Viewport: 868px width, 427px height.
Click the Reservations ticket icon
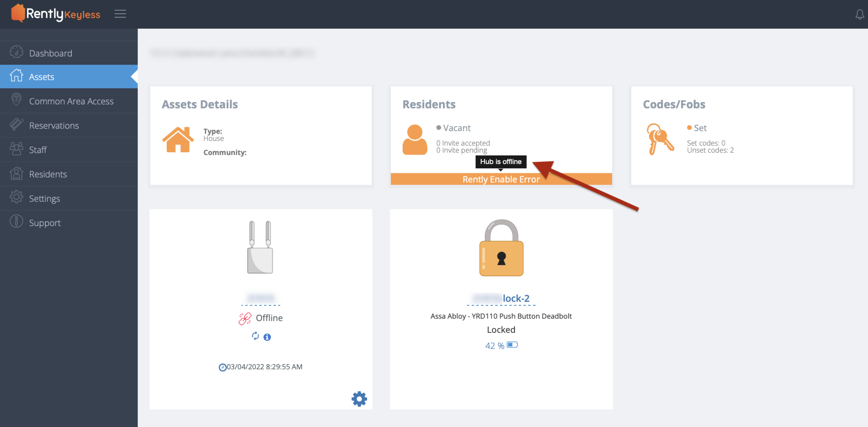point(16,125)
